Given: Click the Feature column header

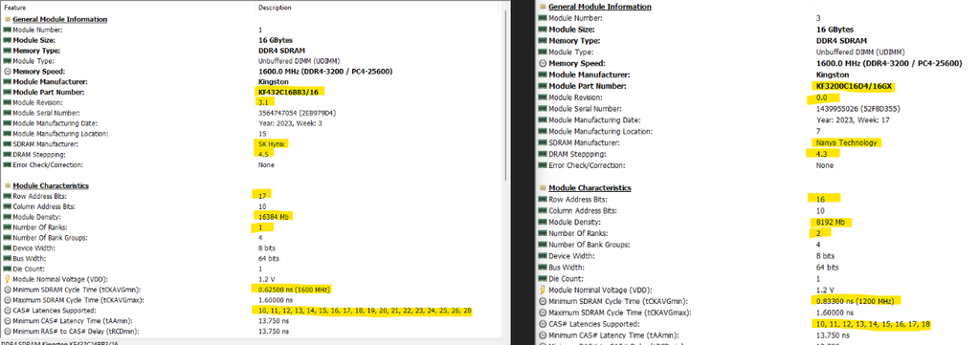Looking at the screenshot, I should [x=15, y=8].
